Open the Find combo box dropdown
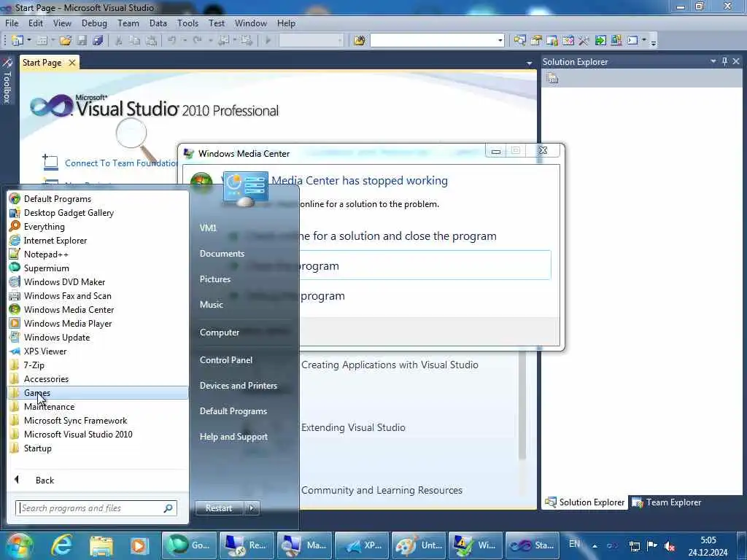The height and width of the screenshot is (560, 747). coord(500,41)
